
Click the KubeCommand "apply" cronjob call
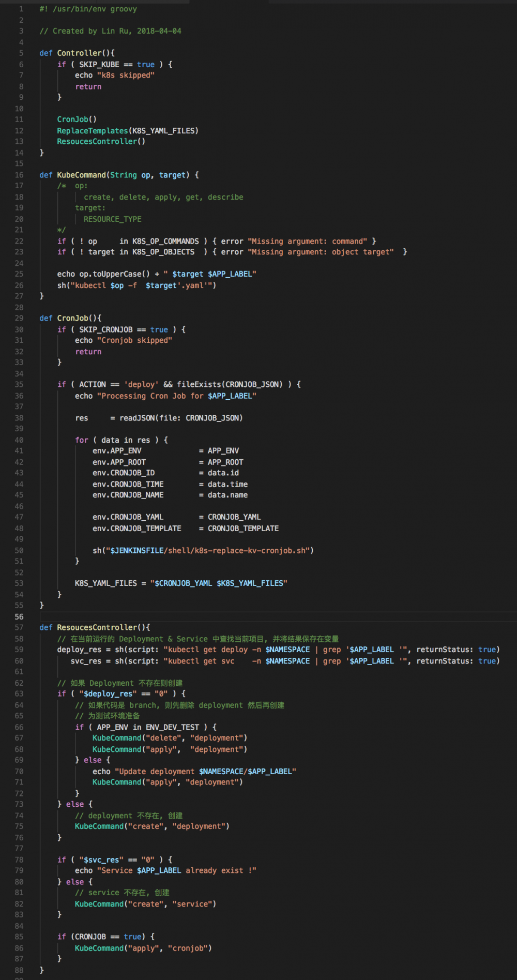pyautogui.click(x=143, y=948)
